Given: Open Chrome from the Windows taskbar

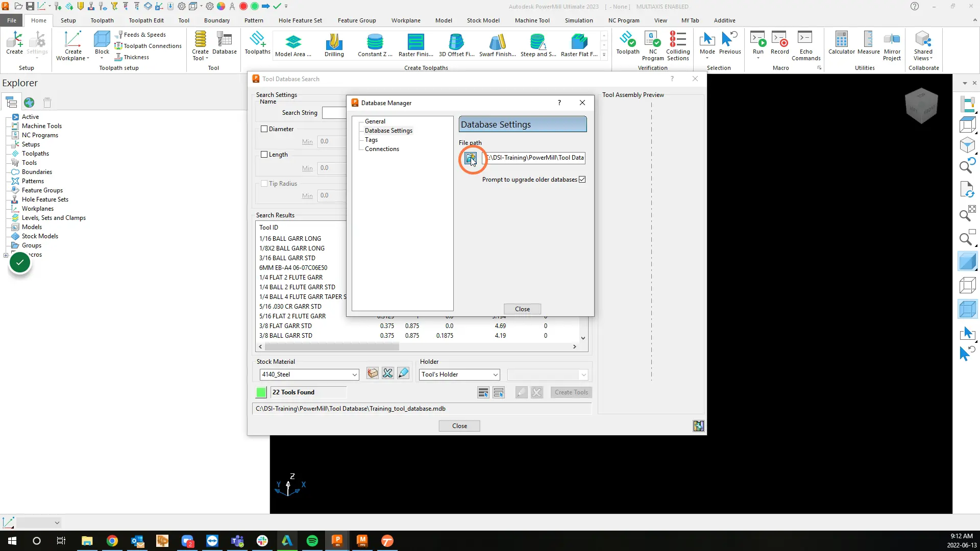Looking at the screenshot, I should pyautogui.click(x=112, y=541).
